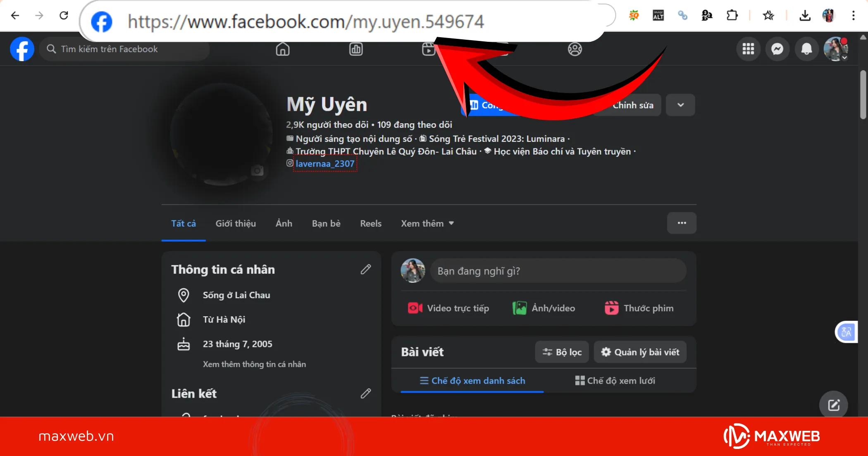Toggle bookmark star in browser address bar
The image size is (868, 456).
[768, 15]
